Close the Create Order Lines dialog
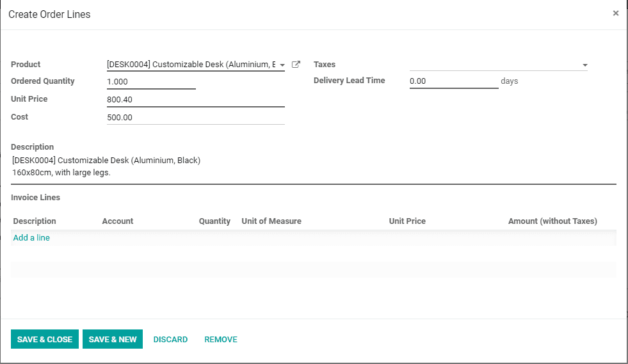The image size is (628, 364). (x=616, y=13)
